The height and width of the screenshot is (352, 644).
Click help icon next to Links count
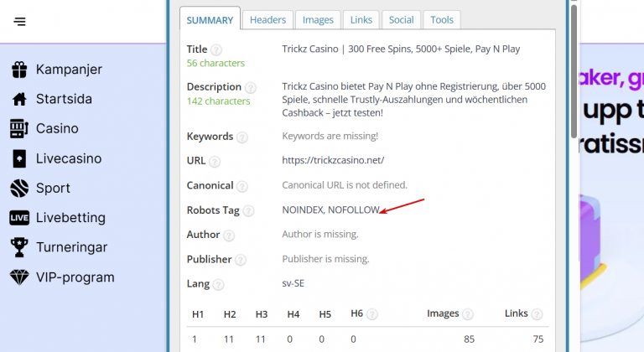[x=537, y=314]
